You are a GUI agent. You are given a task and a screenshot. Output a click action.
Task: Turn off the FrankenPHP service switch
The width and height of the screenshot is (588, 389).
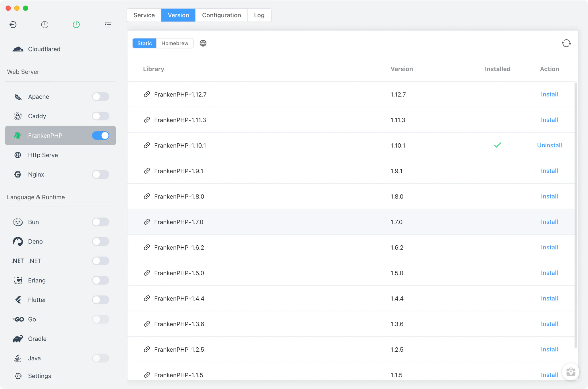(100, 136)
